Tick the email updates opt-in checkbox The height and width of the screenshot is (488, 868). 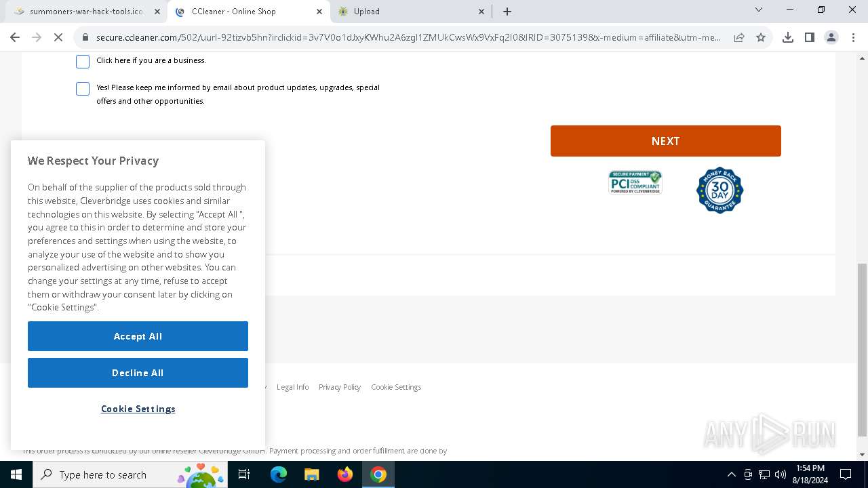(83, 89)
